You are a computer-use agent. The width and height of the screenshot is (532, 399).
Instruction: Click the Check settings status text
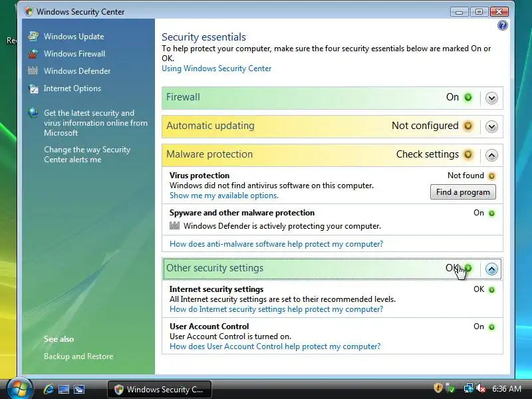(428, 154)
